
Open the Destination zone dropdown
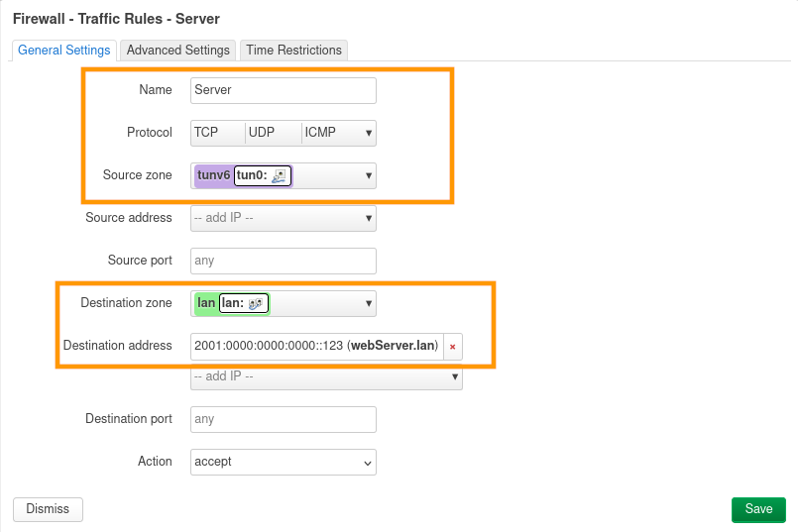(369, 303)
